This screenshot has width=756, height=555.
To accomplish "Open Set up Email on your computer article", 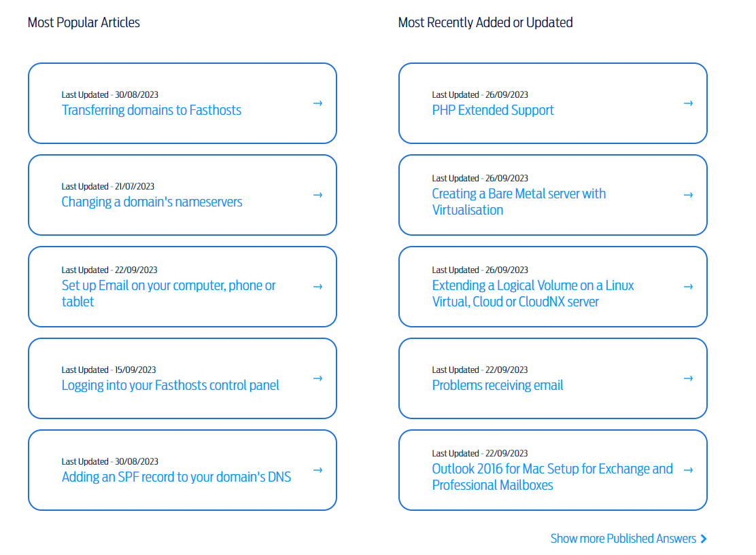I will [x=169, y=286].
